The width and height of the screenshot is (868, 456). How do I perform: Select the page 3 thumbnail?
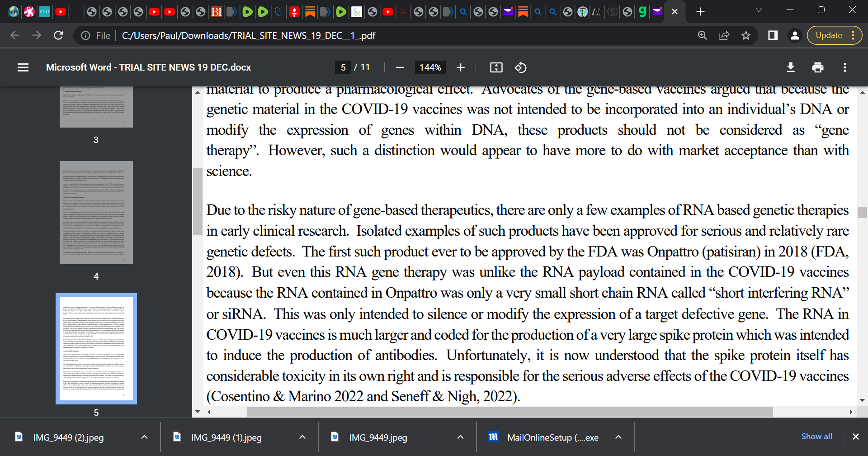(96, 107)
